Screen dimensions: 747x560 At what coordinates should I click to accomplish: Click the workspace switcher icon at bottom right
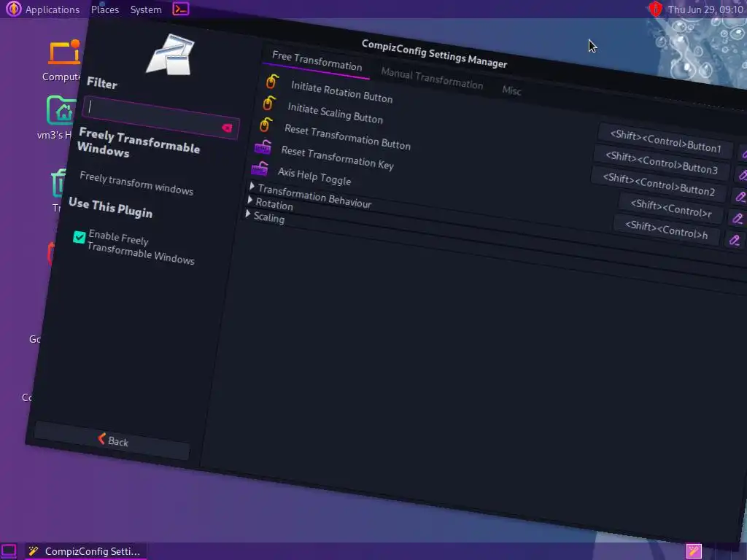(x=694, y=551)
